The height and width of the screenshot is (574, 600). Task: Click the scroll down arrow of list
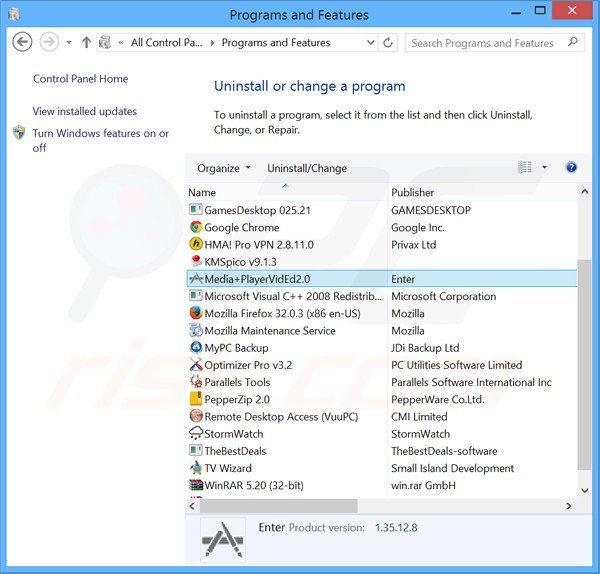584,490
